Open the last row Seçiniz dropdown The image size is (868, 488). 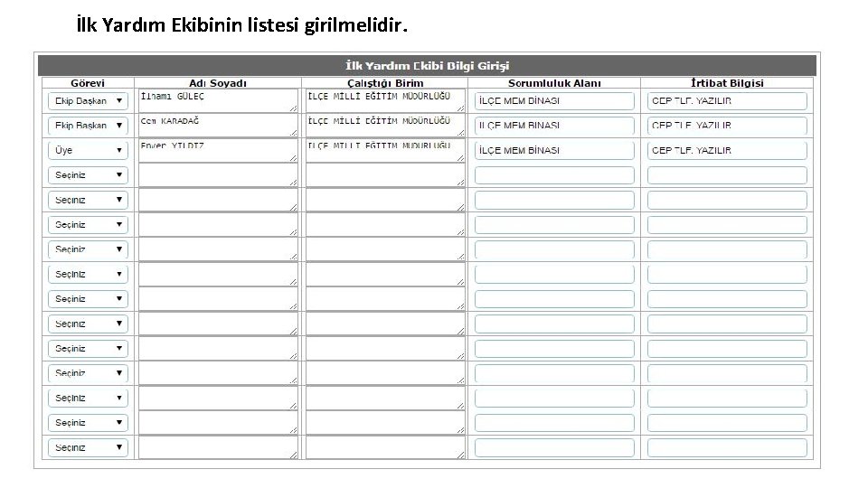coord(88,447)
